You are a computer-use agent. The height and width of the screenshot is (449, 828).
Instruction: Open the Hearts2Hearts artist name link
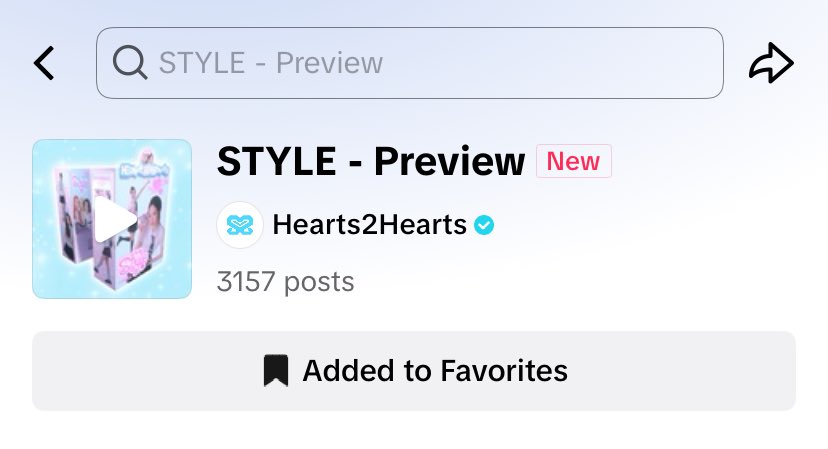[370, 225]
